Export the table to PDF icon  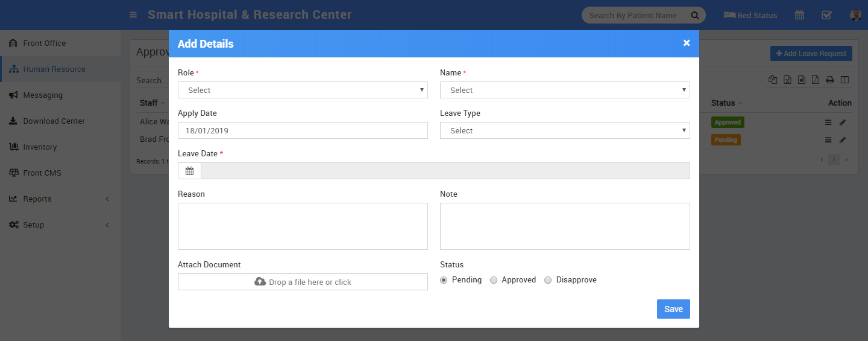(x=816, y=80)
